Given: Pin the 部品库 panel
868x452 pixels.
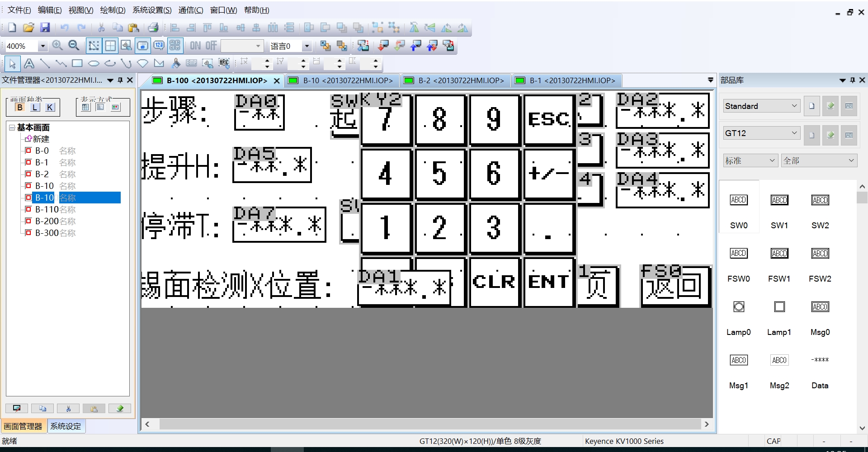Looking at the screenshot, I should click(x=853, y=80).
